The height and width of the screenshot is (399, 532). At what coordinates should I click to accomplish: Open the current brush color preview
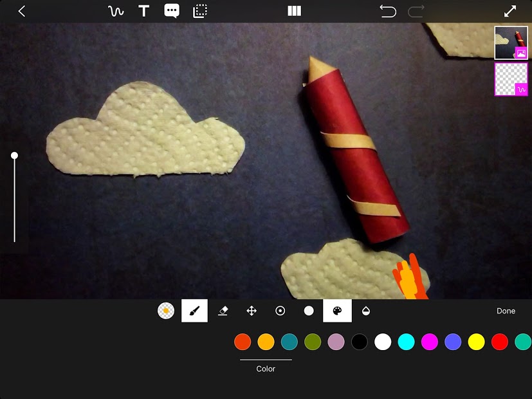(x=166, y=311)
